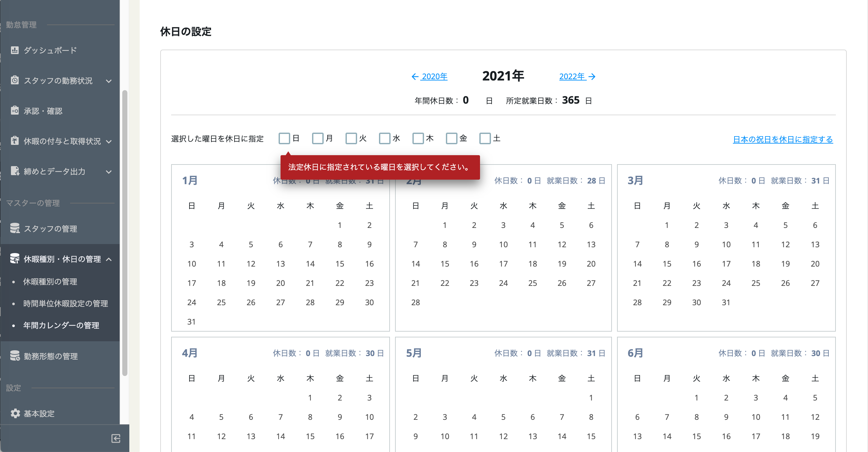The width and height of the screenshot is (868, 452).
Task: Click the work pattern management icon
Action: [x=14, y=356]
